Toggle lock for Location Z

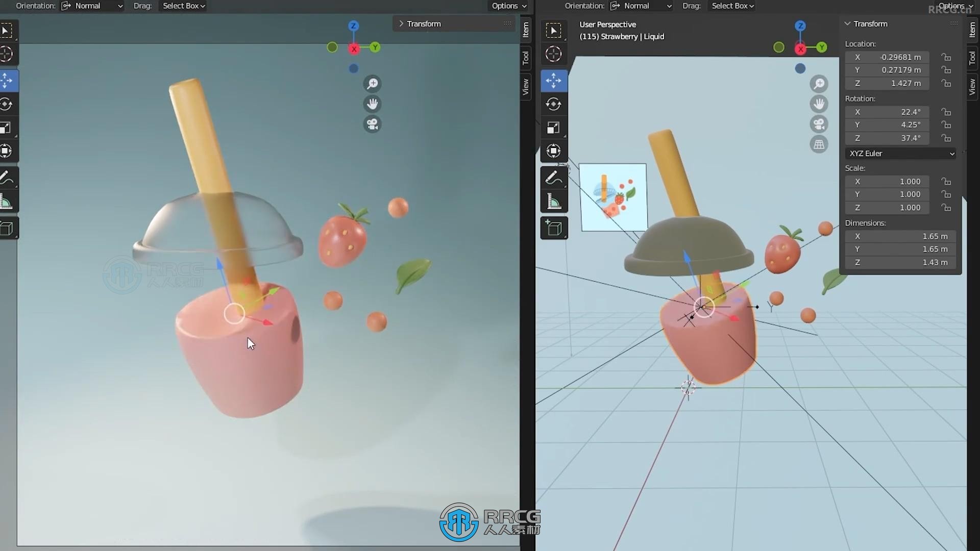pos(946,83)
